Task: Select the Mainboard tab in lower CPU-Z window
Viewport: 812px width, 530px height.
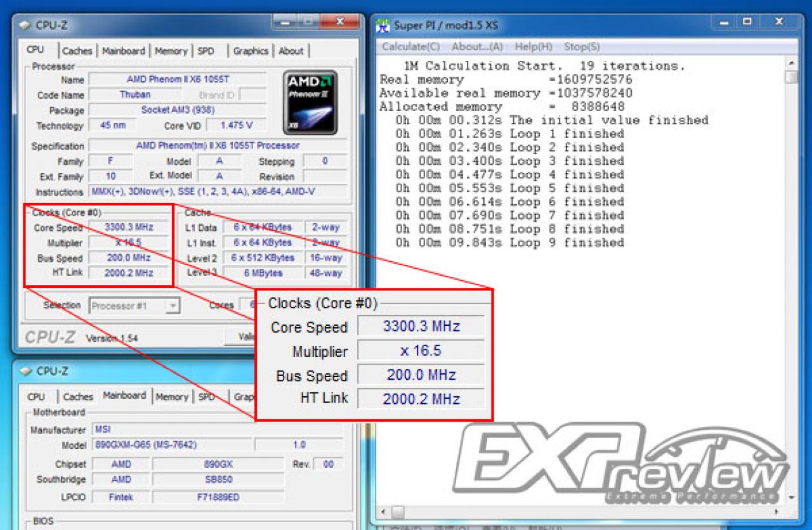Action: [124, 395]
